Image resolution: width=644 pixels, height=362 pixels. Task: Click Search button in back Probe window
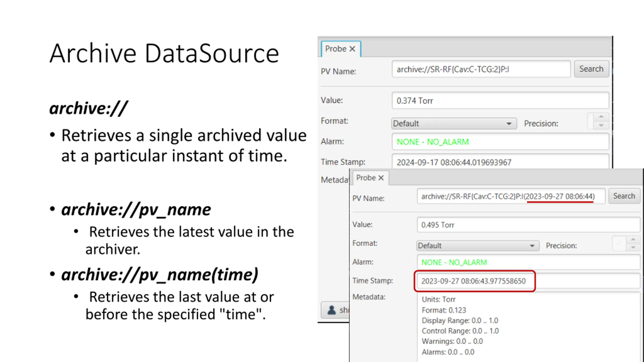591,69
